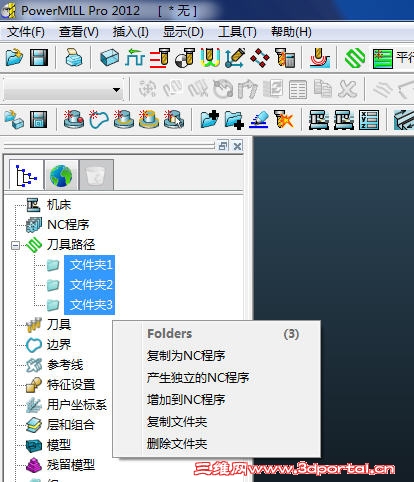Open the 文件(F) menu
Image resolution: width=414 pixels, height=482 pixels.
point(26,32)
